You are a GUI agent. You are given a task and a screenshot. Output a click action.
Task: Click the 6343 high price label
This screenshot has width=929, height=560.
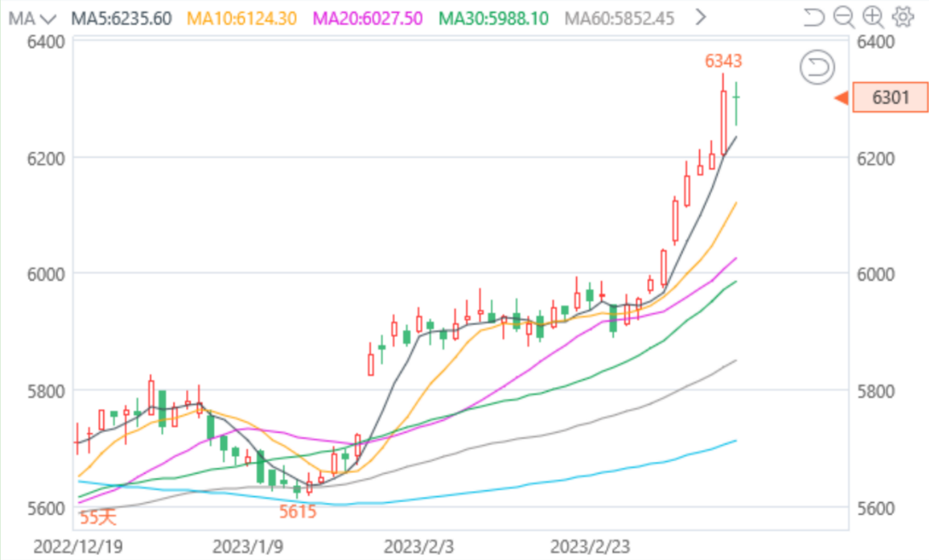(x=723, y=61)
